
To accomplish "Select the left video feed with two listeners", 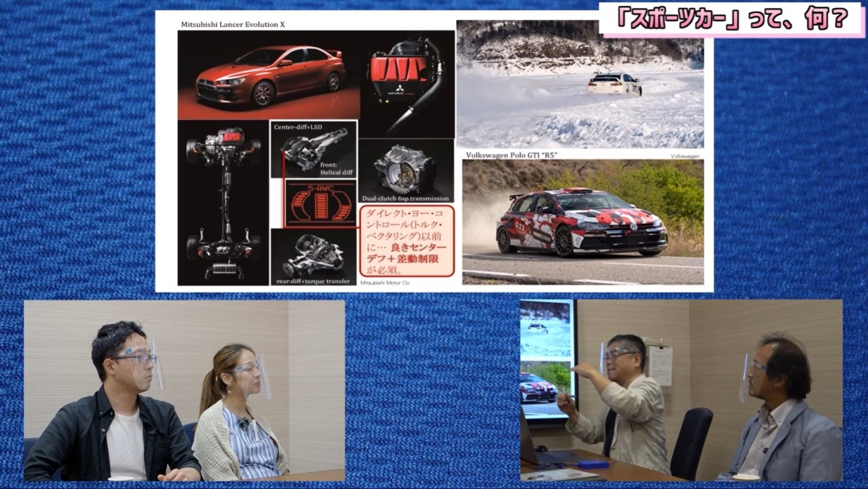I will point(185,391).
